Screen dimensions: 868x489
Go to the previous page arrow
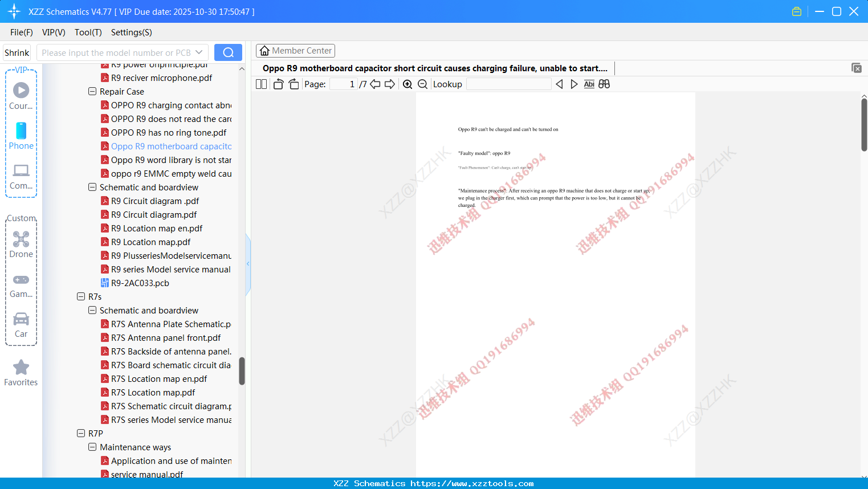pos(375,84)
